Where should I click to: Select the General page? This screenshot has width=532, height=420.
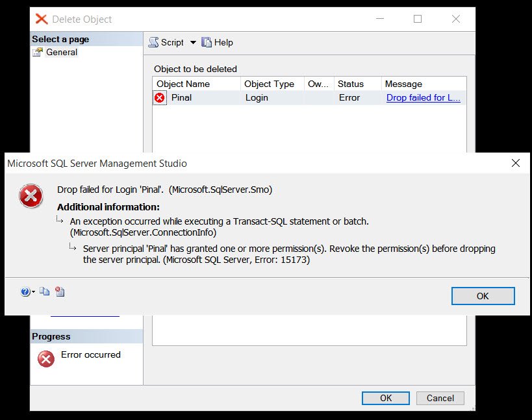pos(62,52)
